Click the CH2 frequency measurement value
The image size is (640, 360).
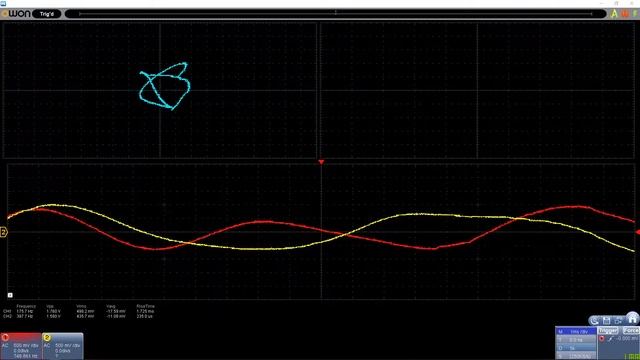click(x=24, y=316)
